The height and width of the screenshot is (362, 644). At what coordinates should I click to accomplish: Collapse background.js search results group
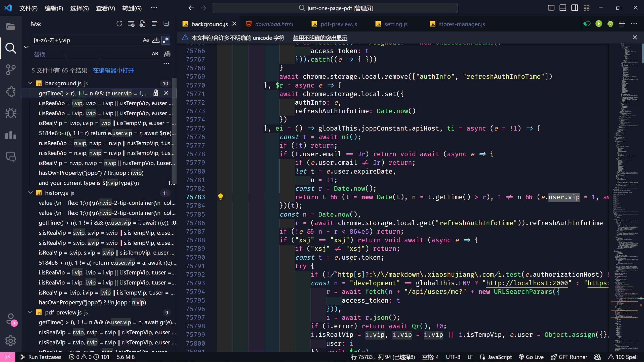click(30, 83)
